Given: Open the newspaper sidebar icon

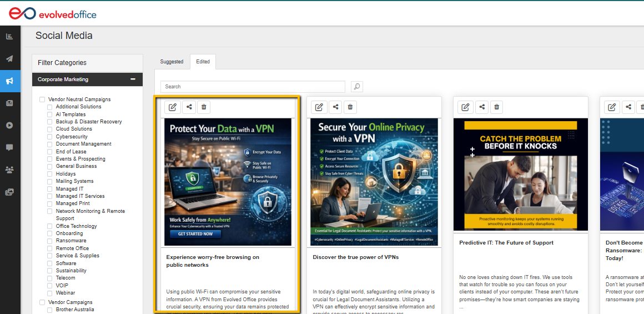Looking at the screenshot, I should 9,103.
